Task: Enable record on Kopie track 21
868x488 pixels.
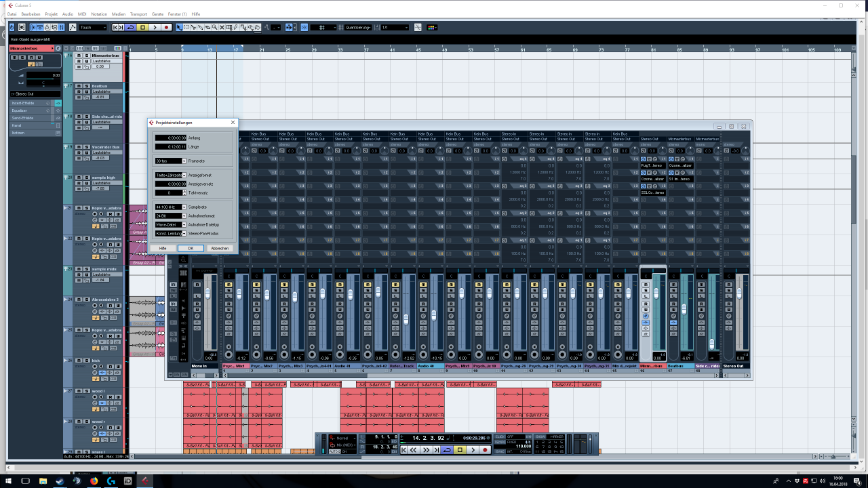Action: pyautogui.click(x=95, y=213)
